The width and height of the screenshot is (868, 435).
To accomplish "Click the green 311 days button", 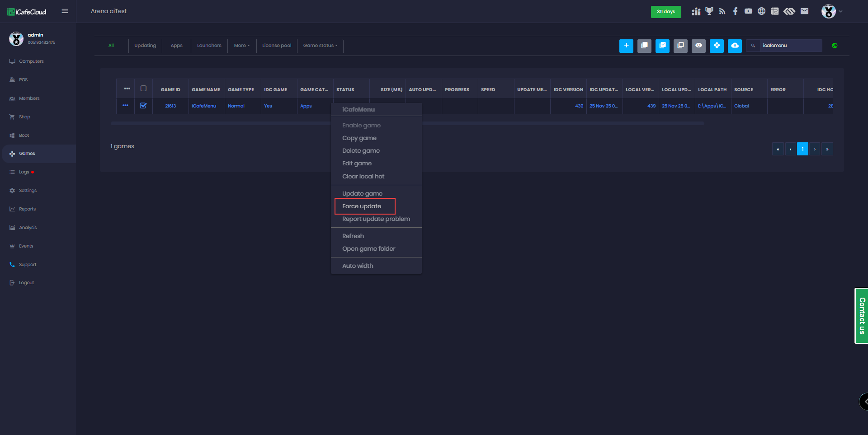I will point(665,12).
